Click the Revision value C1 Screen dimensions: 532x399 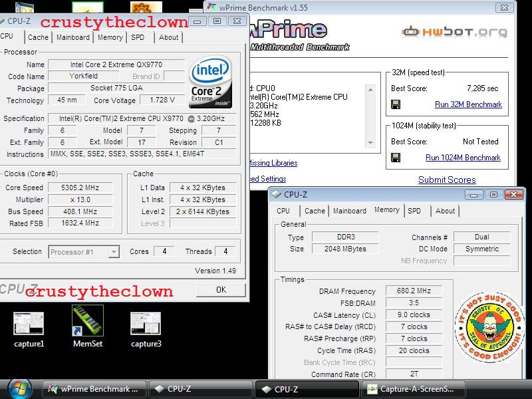219,142
